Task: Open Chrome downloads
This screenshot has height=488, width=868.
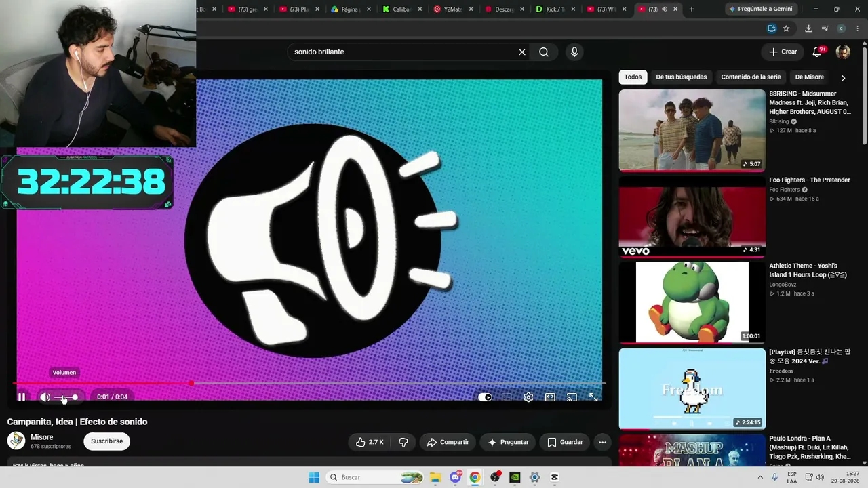Action: click(x=808, y=28)
